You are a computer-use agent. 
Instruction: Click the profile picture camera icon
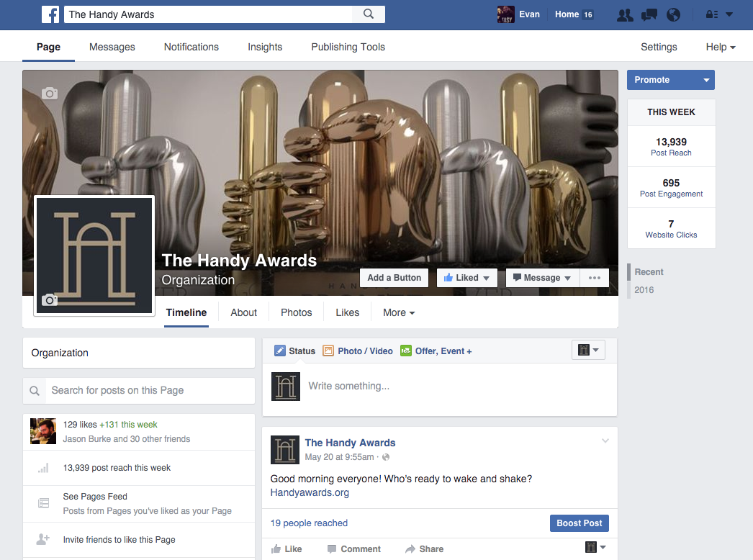(x=50, y=299)
